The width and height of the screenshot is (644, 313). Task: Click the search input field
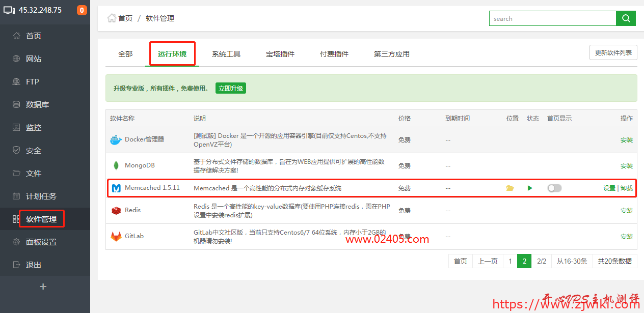tap(553, 18)
